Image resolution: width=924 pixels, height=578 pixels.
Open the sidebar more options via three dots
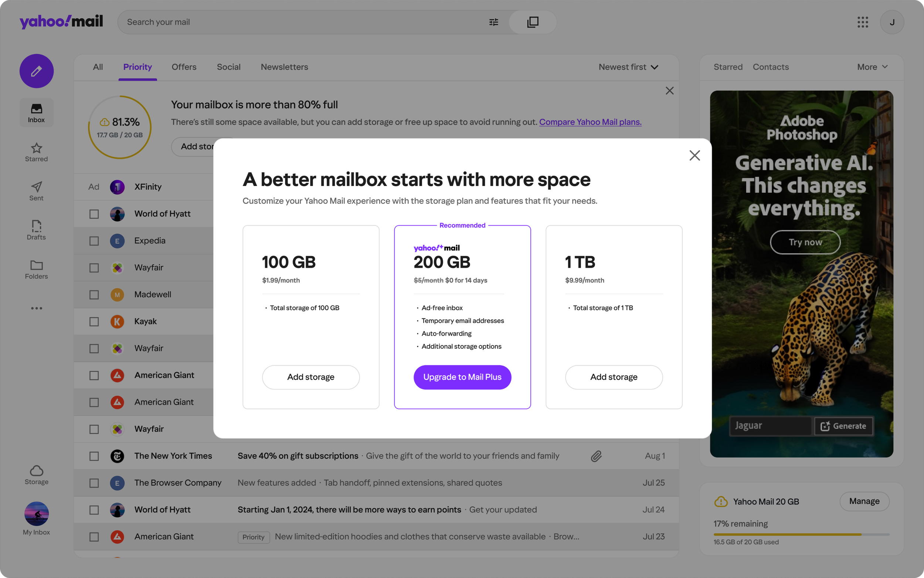tap(36, 308)
